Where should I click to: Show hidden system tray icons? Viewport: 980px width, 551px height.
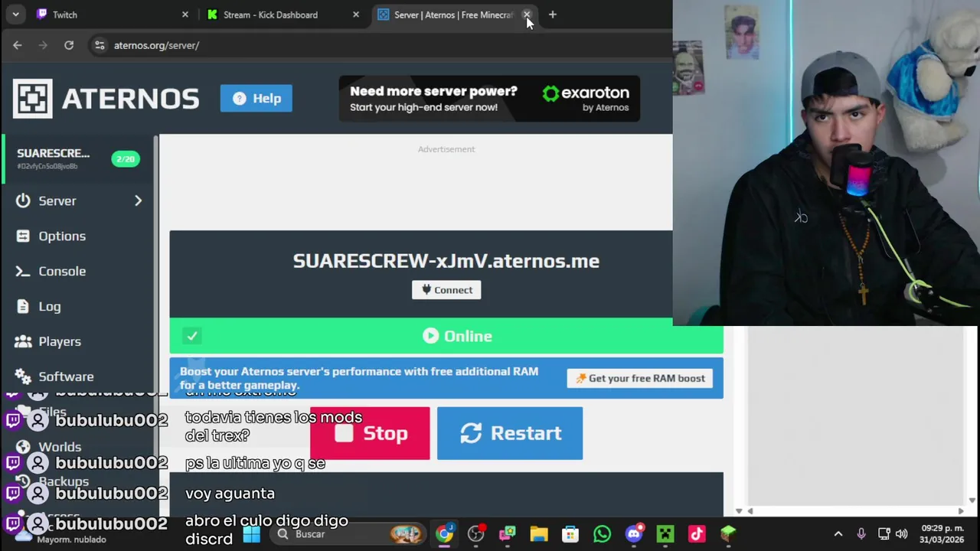838,534
